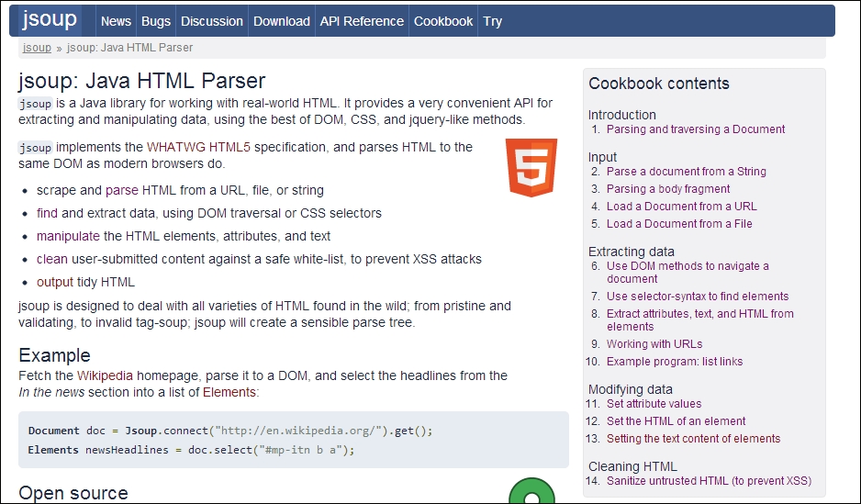Open Set attribute values recipe
The height and width of the screenshot is (504, 861).
click(654, 404)
